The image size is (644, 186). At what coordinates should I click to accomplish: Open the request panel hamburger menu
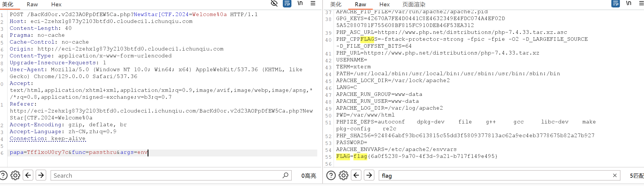[313, 3]
